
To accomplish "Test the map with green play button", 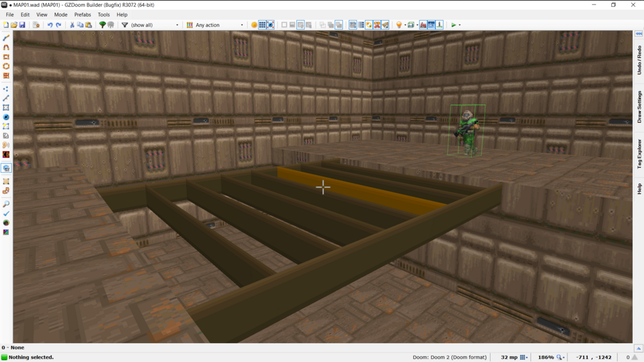I will (x=453, y=25).
